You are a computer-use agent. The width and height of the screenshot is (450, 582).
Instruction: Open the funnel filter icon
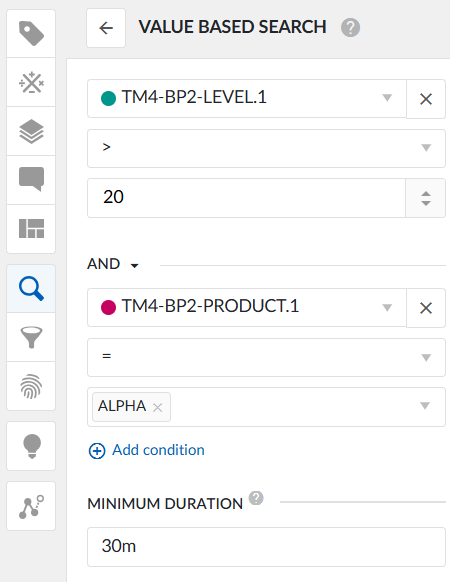pos(31,337)
